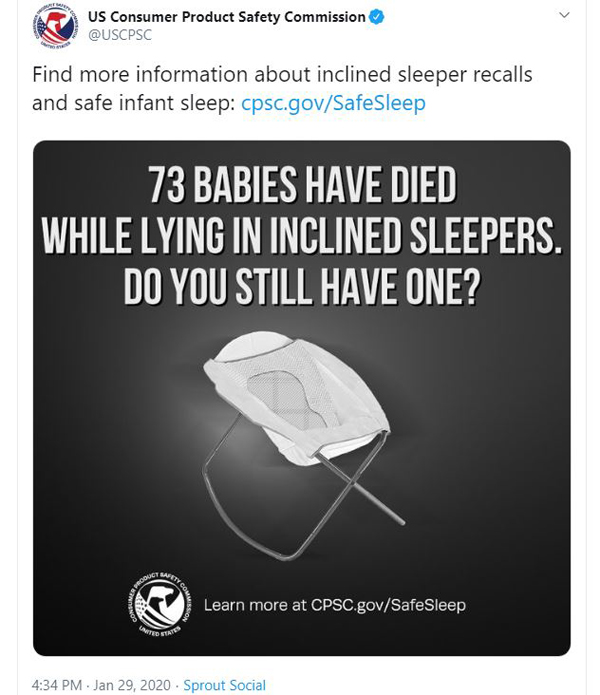The width and height of the screenshot is (600, 695).
Task: Click the 'and safe infant sleep:' text
Action: tap(134, 103)
